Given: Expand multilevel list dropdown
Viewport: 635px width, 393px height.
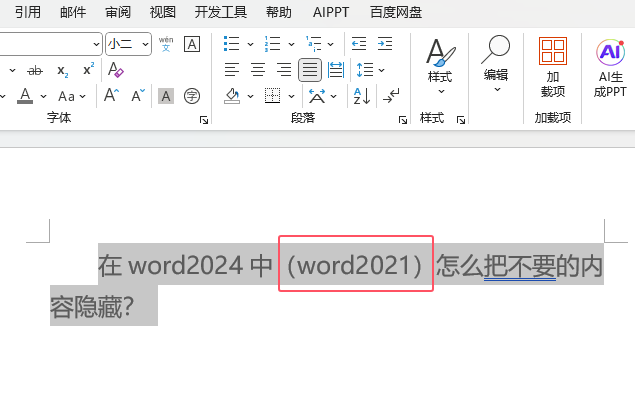Looking at the screenshot, I should click(330, 44).
